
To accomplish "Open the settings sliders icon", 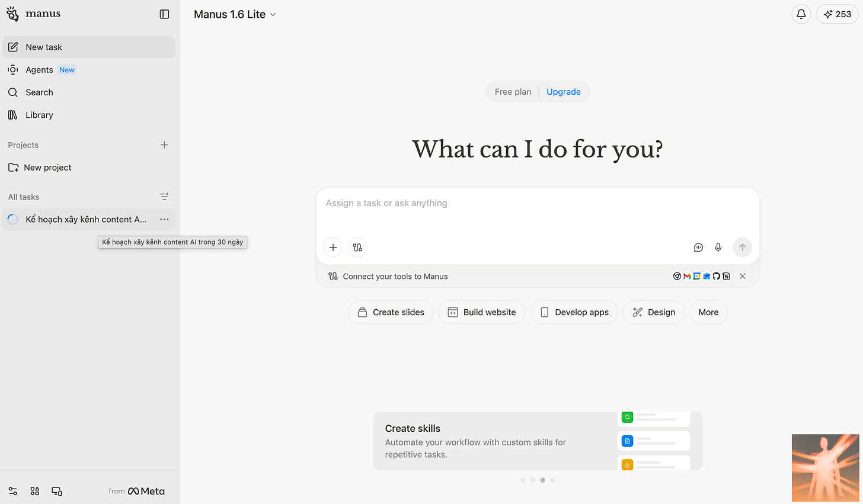I will click(x=13, y=491).
